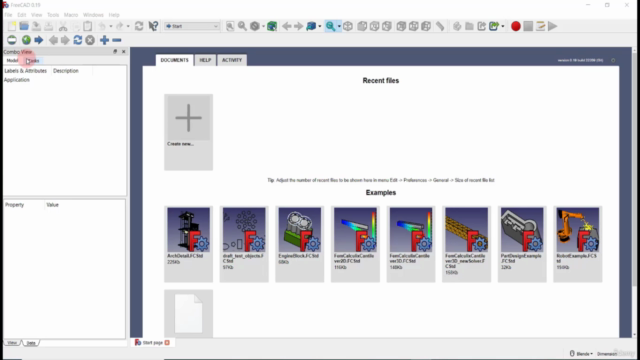Click the Paste clipboard icon
The image size is (640, 360).
pos(88,26)
